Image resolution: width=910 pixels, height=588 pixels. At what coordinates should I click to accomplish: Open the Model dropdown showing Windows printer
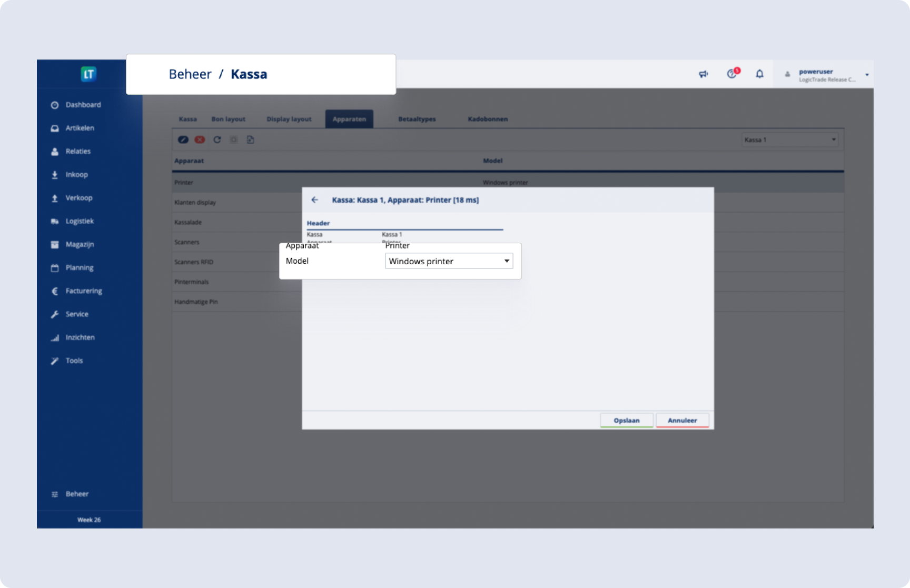[x=449, y=261]
